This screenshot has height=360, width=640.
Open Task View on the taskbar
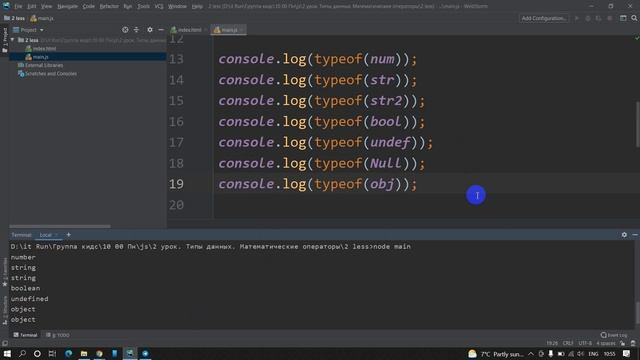click(52, 354)
